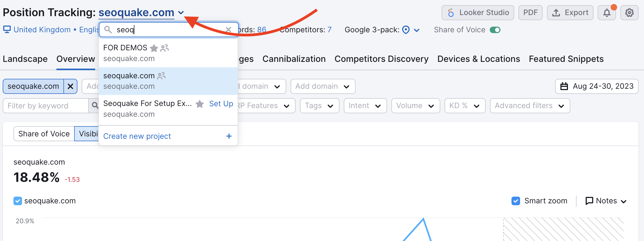This screenshot has width=644, height=241.
Task: Open the Featured Snippets tab
Action: (566, 59)
